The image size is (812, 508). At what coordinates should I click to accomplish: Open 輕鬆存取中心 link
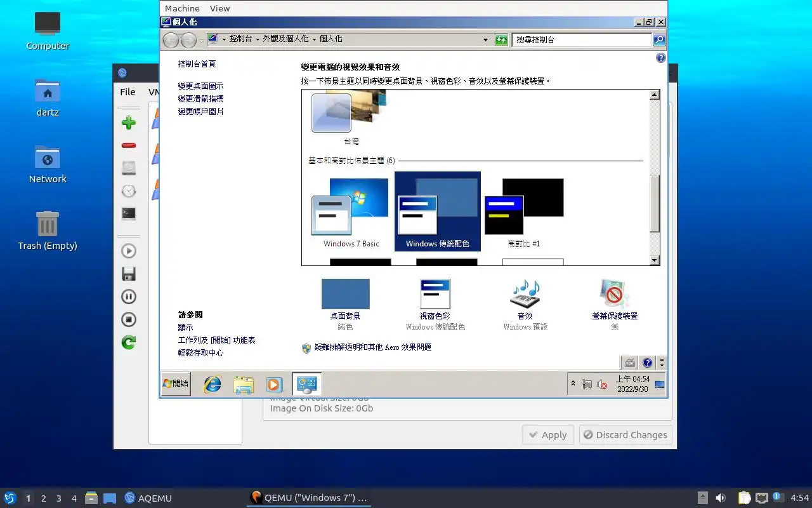200,353
